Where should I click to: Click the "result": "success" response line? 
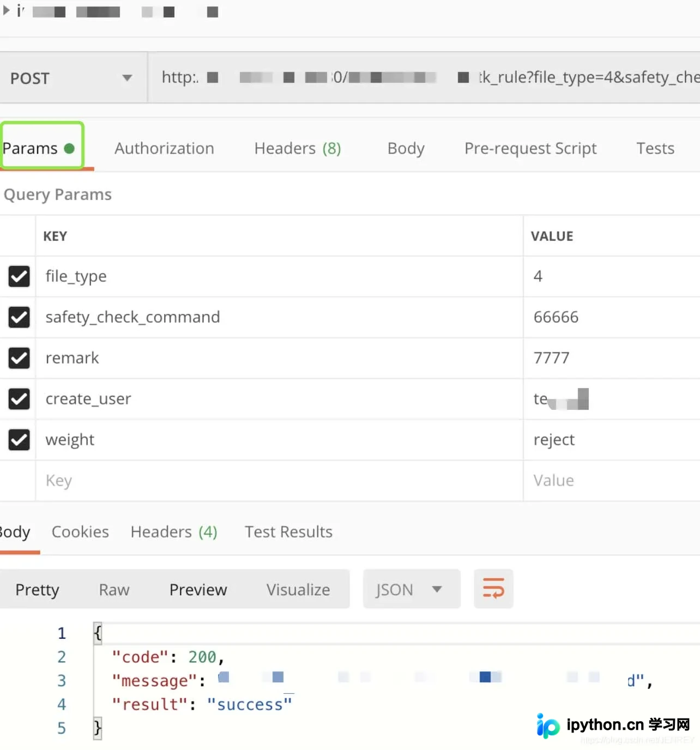tap(202, 705)
